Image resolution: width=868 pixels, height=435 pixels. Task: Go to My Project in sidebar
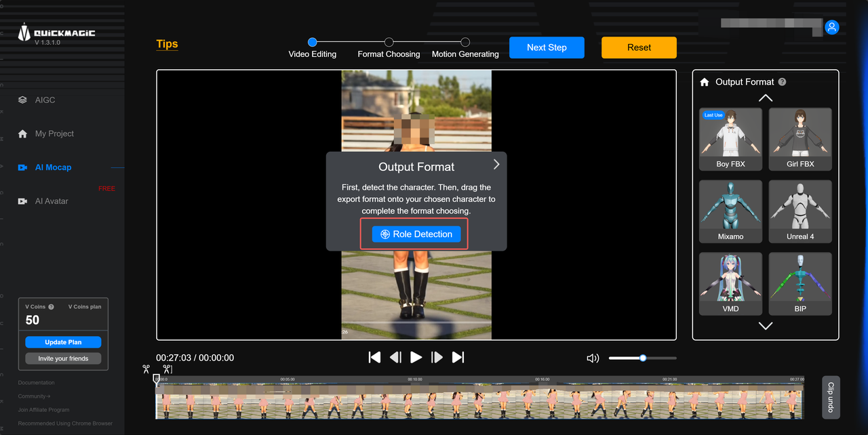(x=54, y=133)
